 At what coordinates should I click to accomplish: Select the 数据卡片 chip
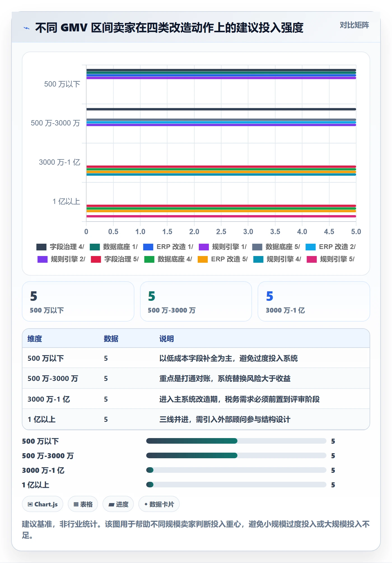point(159,504)
